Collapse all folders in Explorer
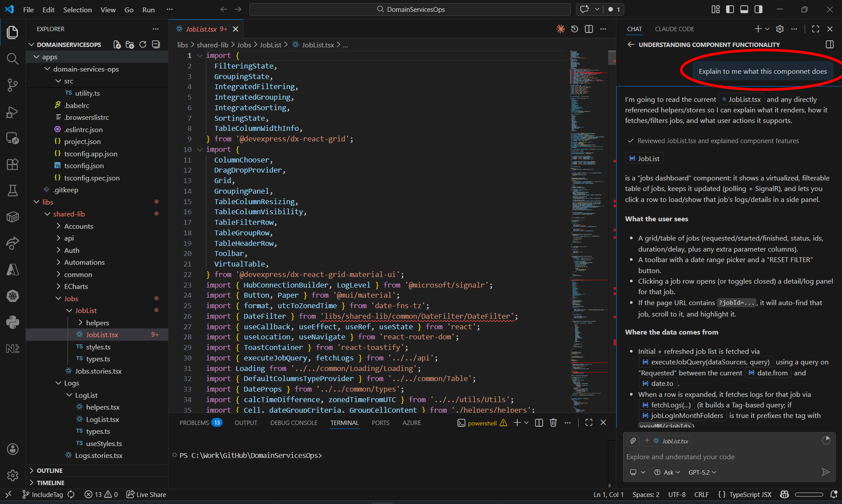 (156, 44)
